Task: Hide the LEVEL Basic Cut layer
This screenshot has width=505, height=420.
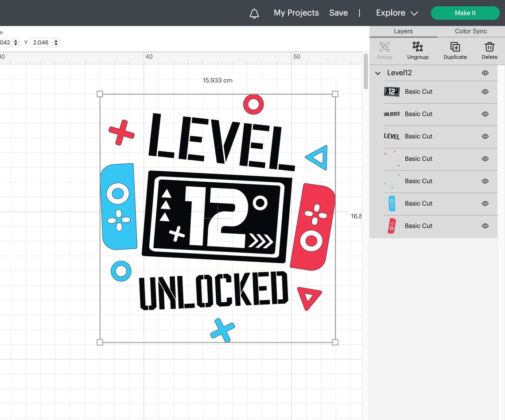Action: point(485,136)
